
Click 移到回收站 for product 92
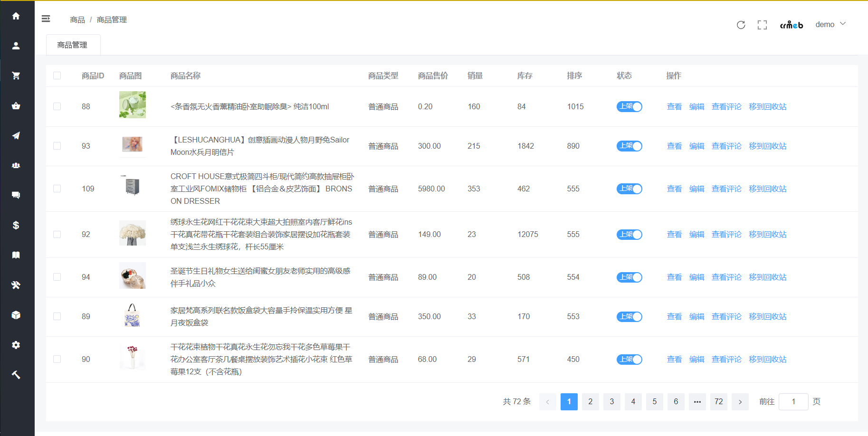(768, 234)
